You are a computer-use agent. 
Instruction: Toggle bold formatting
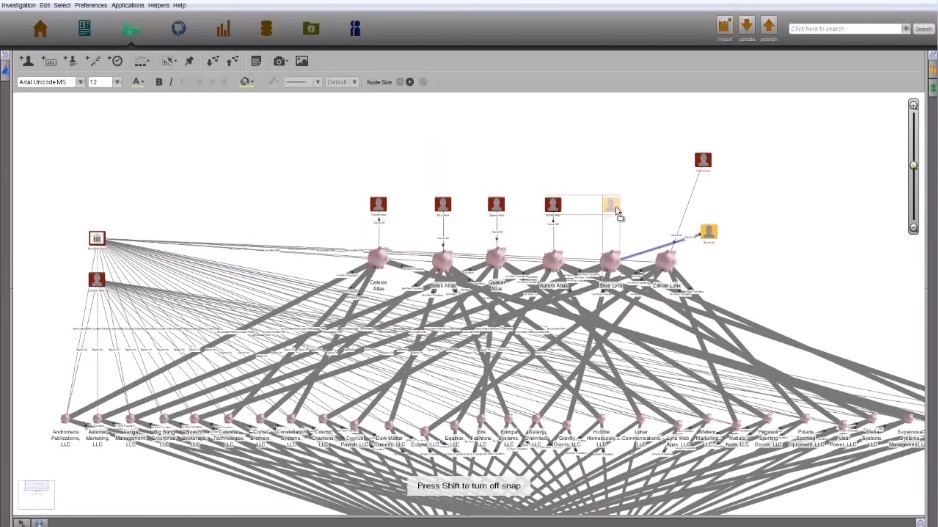tap(159, 82)
